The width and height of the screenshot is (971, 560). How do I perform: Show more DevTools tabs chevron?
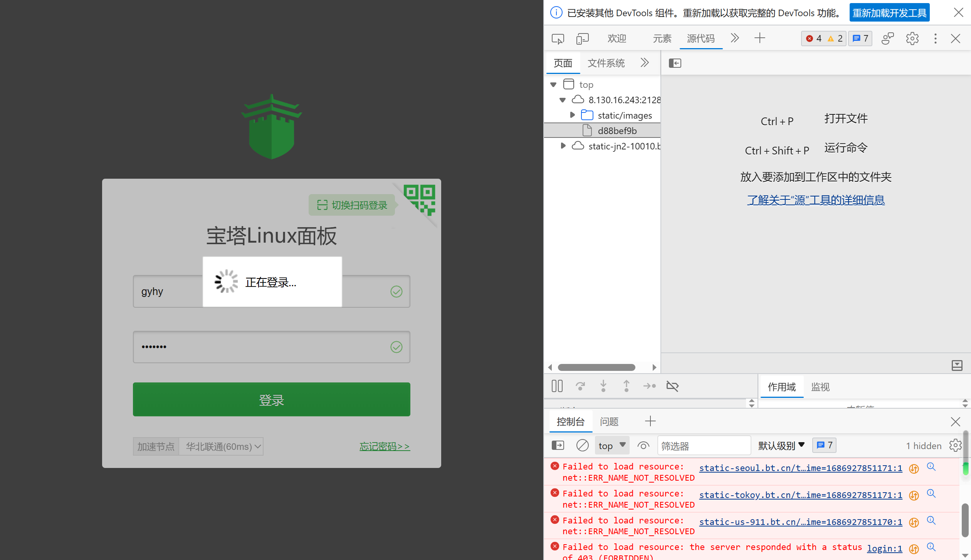tap(735, 38)
